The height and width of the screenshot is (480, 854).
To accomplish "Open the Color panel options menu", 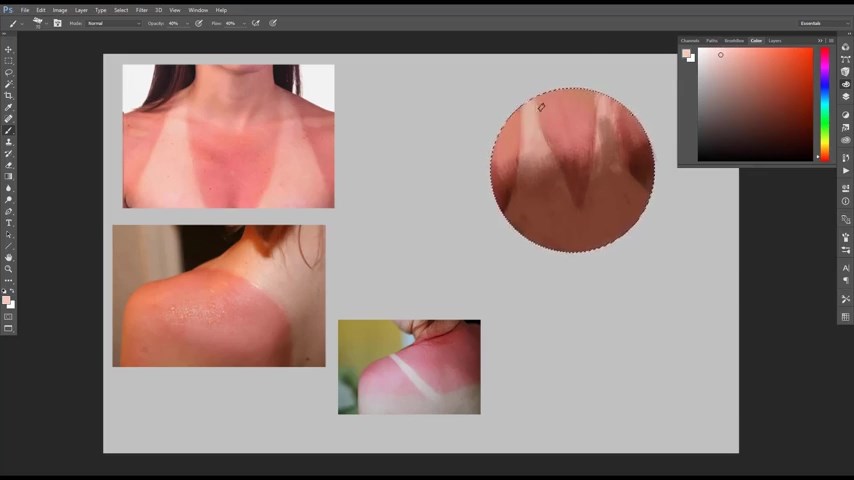I will 830,41.
